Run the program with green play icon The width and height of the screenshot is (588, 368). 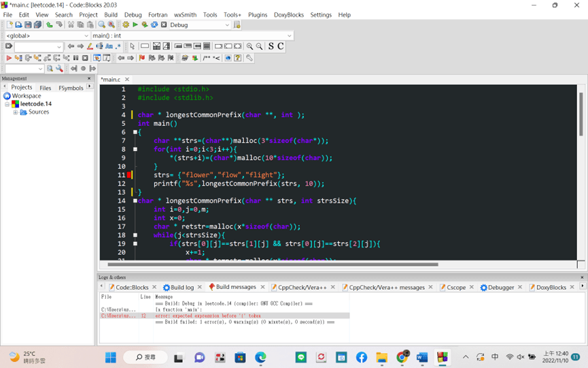(135, 25)
